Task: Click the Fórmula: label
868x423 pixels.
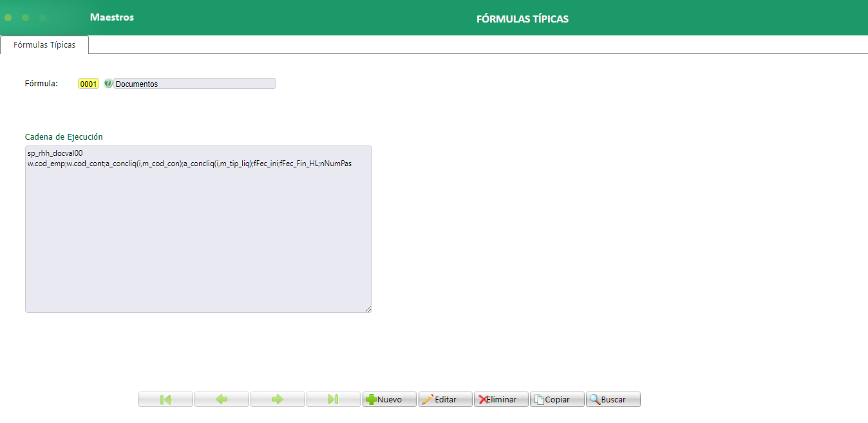Action: [41, 83]
